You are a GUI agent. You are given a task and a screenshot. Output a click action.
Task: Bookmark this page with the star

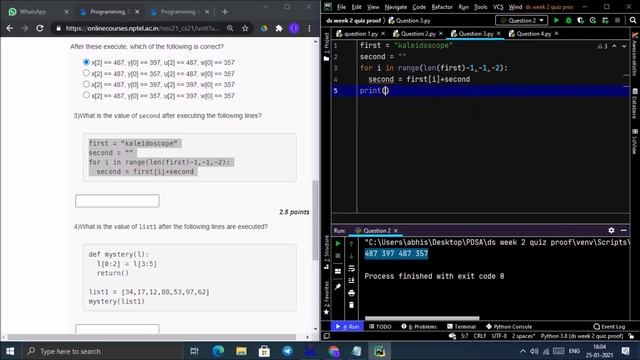(245, 28)
